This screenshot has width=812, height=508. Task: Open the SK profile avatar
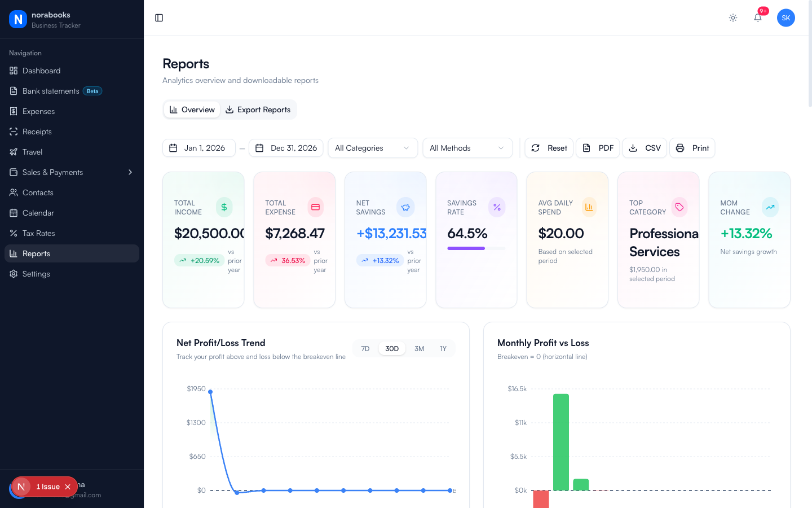[x=786, y=17]
